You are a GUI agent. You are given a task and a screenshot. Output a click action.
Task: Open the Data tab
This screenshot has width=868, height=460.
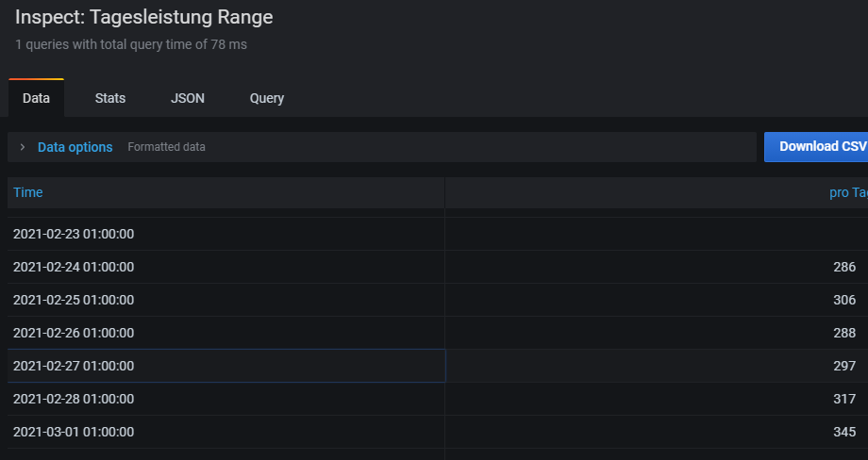(36, 98)
